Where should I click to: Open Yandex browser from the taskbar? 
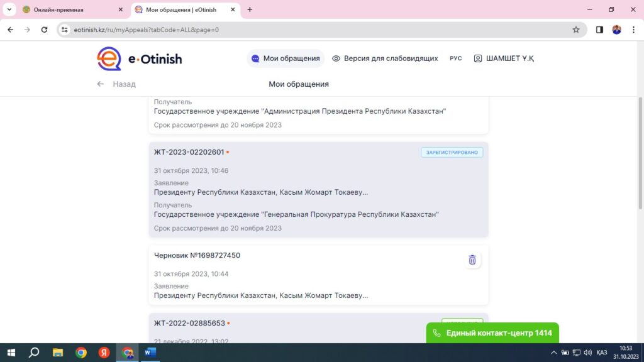[x=104, y=353]
